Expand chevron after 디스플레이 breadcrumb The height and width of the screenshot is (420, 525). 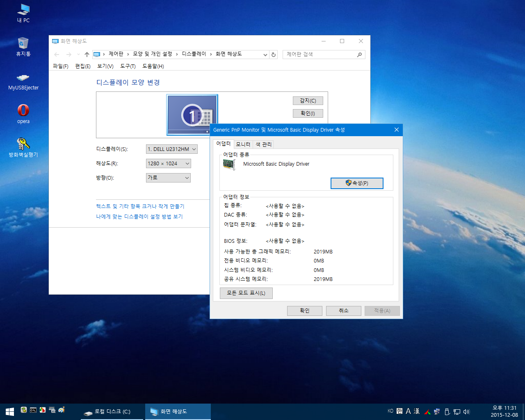(211, 54)
